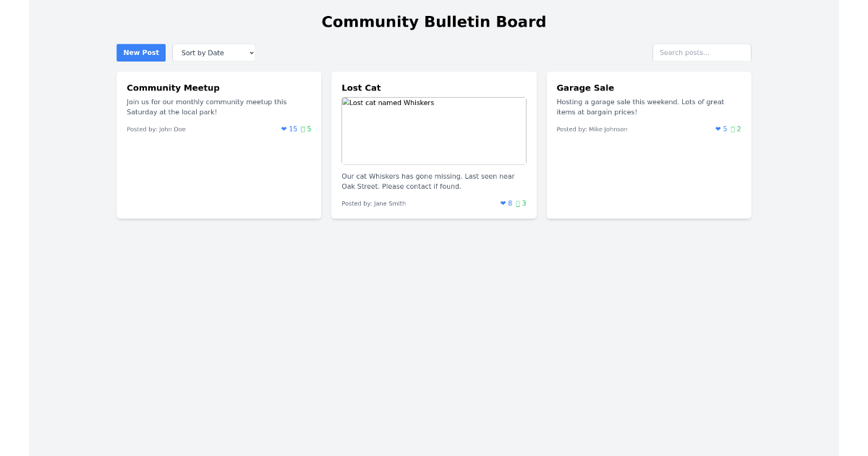Open the comment icon on Lost Cat post
868x456 pixels.
[519, 203]
